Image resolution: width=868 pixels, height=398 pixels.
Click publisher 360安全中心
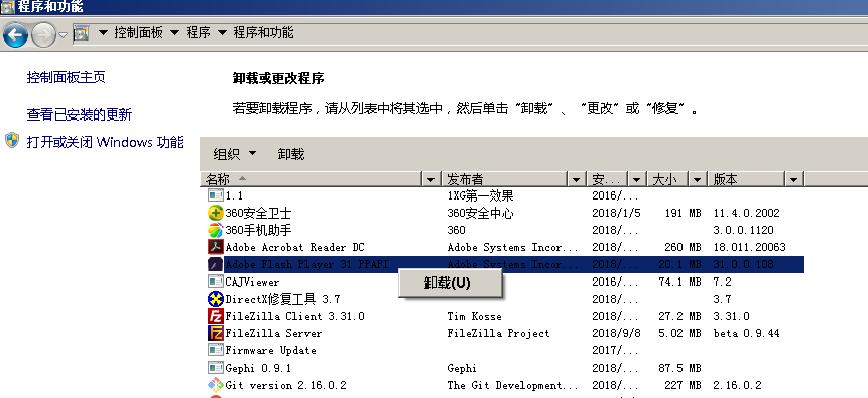coord(480,213)
